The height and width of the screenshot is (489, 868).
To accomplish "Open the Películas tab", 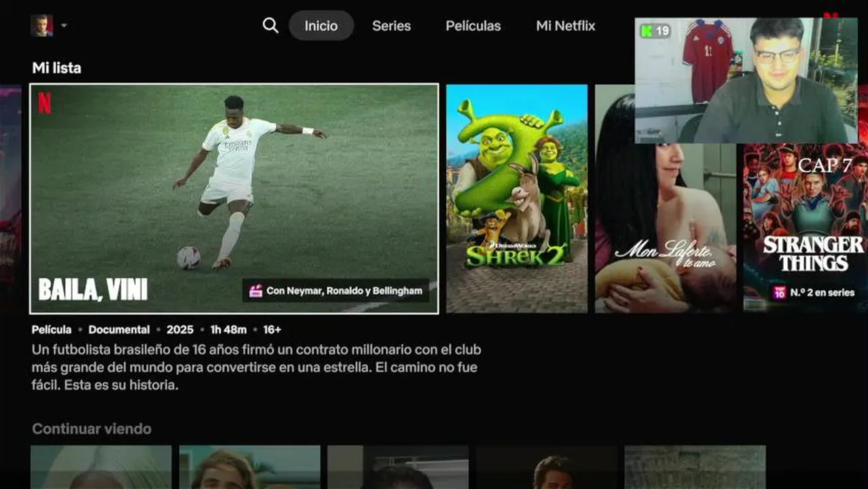I will (473, 26).
